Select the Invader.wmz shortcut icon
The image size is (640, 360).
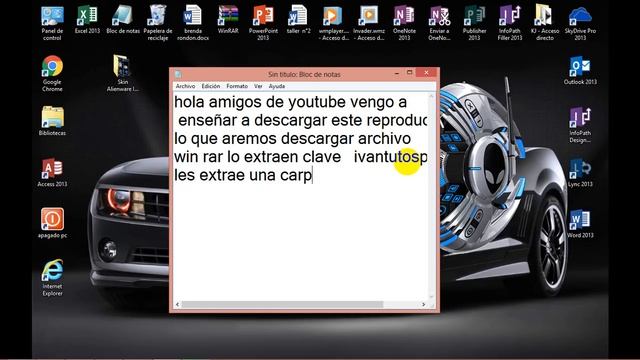point(369,23)
